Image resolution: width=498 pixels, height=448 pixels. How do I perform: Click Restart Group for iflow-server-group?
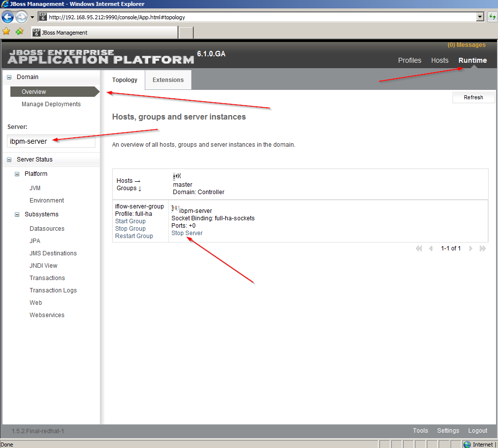coord(134,236)
